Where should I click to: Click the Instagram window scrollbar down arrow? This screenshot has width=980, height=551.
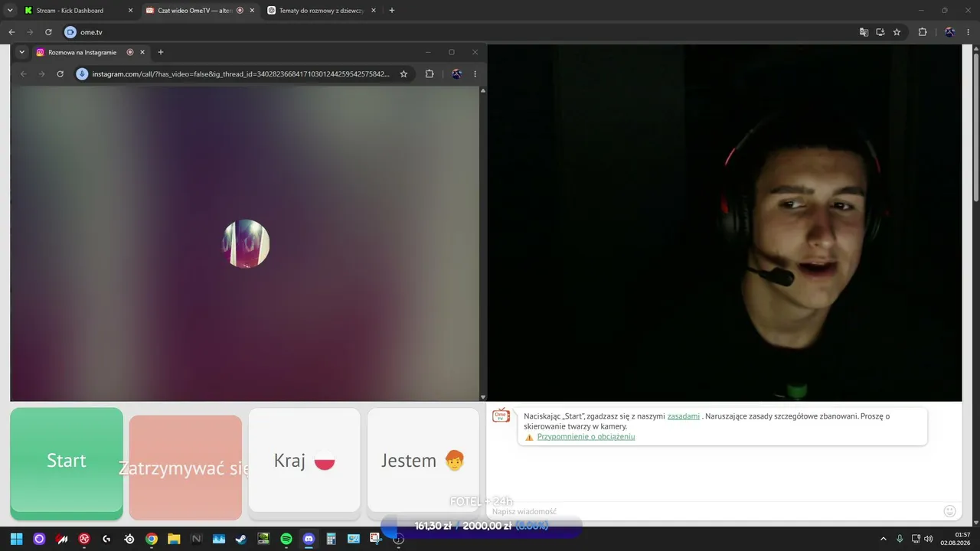(x=482, y=397)
